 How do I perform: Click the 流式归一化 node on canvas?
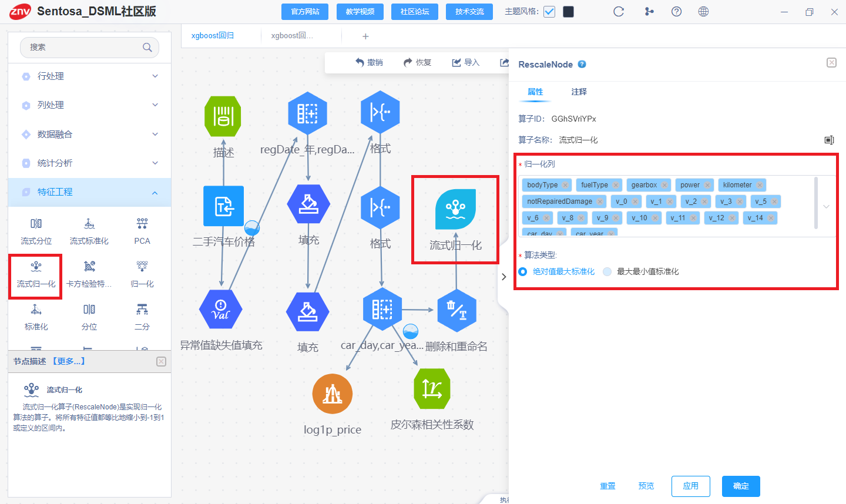point(455,209)
